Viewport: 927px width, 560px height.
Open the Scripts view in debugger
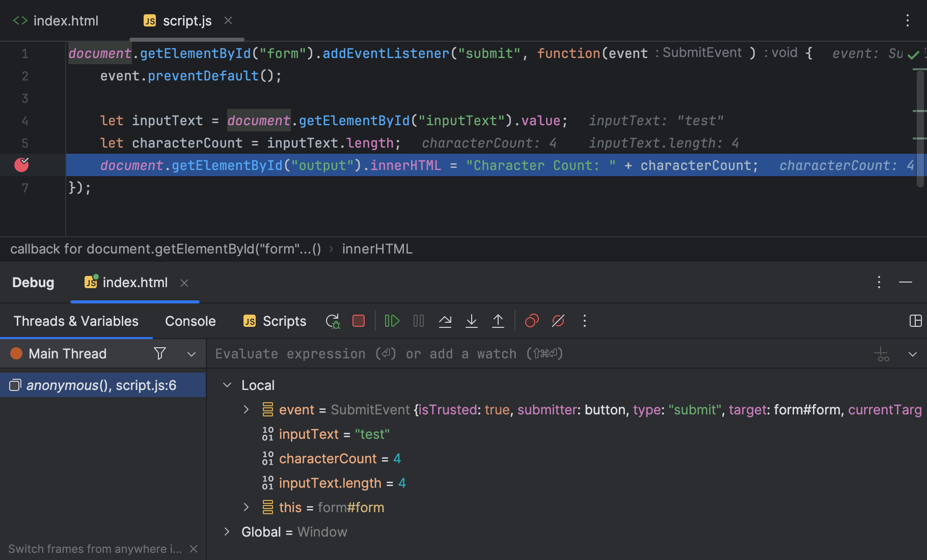(284, 321)
